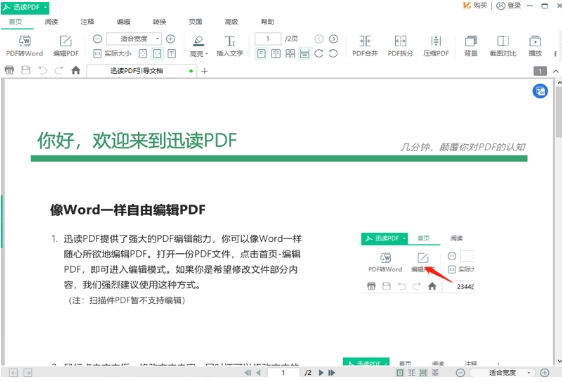Screen dimensions: 562x382
Task: Open the 压缩PDF compress tool
Action: [x=436, y=46]
